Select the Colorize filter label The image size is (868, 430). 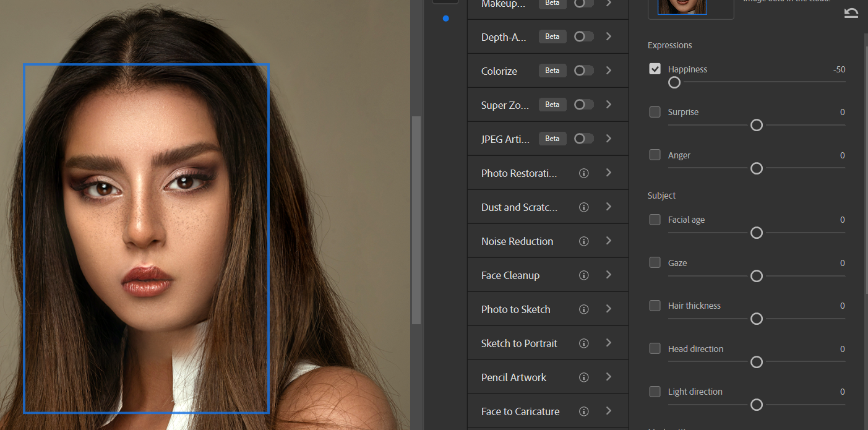pos(499,71)
